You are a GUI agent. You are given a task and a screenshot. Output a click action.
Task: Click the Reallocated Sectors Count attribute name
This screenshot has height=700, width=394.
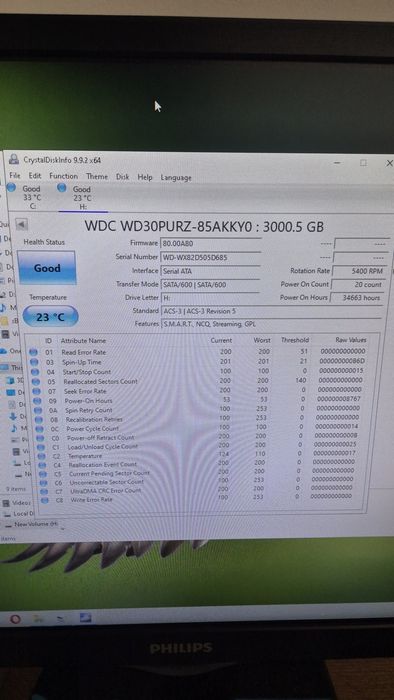click(x=100, y=382)
